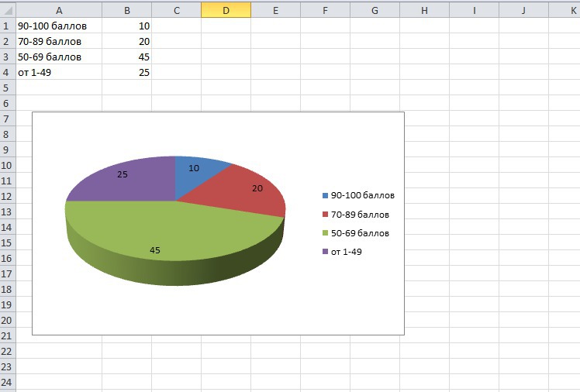Image resolution: width=580 pixels, height=392 pixels.
Task: Select cell B3 with value 45
Action: coord(126,57)
